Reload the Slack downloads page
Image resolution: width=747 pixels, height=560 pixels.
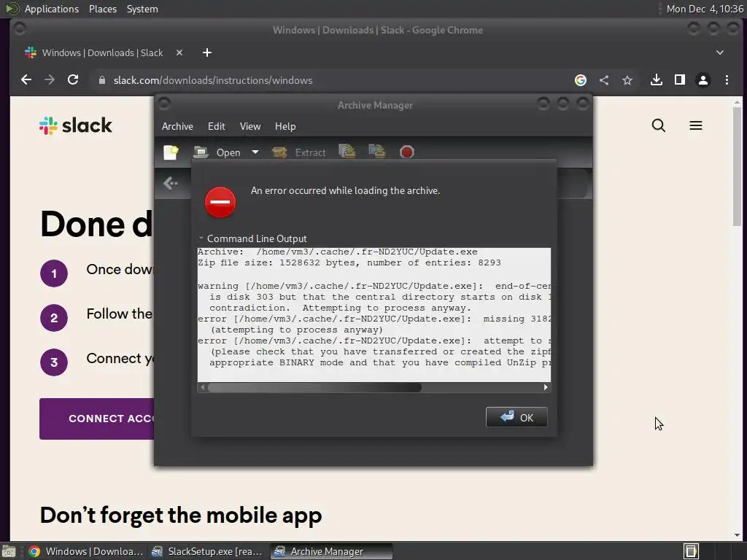[73, 80]
